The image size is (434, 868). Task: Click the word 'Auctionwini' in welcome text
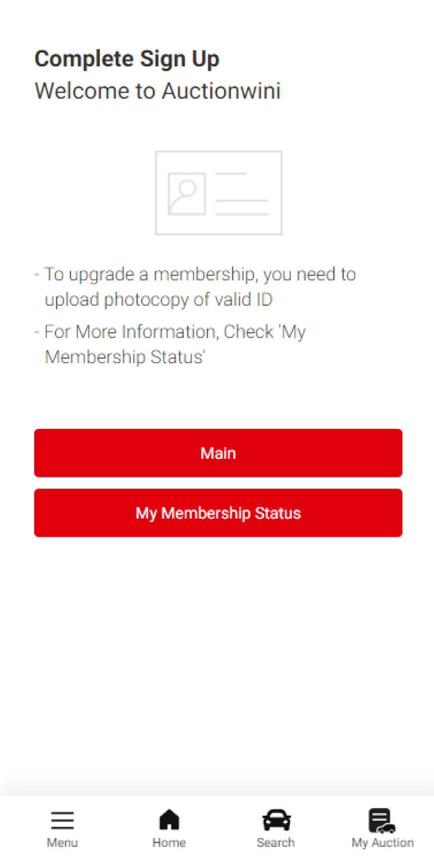point(221,91)
